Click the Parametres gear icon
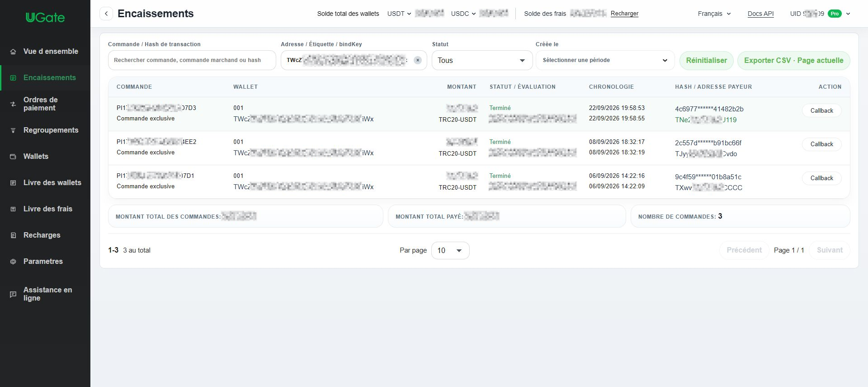Image resolution: width=868 pixels, height=387 pixels. (x=13, y=262)
